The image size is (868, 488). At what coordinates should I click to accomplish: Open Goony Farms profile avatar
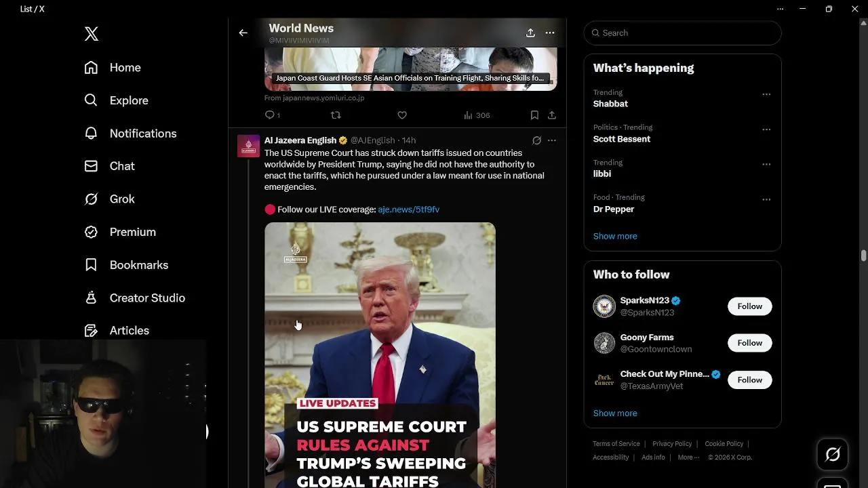[x=604, y=343]
